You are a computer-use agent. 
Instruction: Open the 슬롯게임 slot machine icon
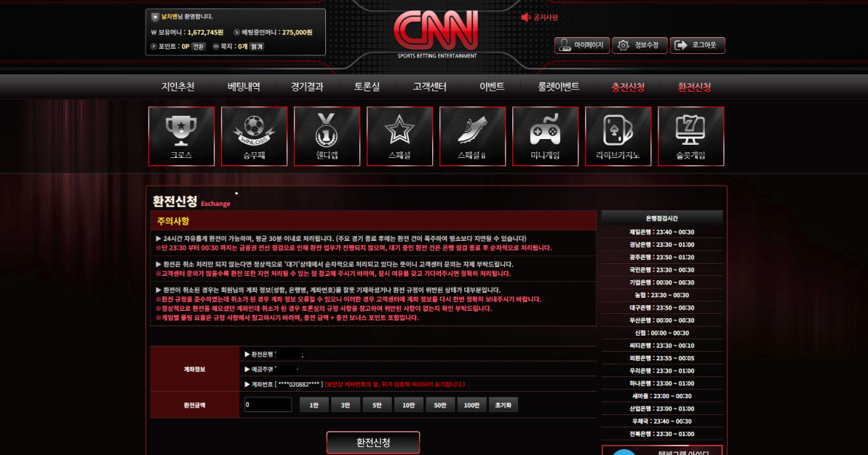coord(690,136)
